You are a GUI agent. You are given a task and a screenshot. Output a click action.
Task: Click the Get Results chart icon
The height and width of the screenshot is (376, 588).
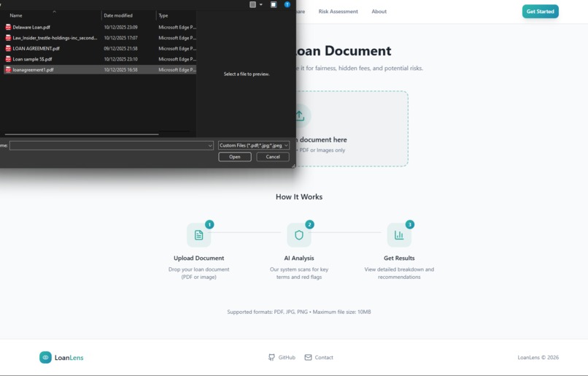click(399, 235)
